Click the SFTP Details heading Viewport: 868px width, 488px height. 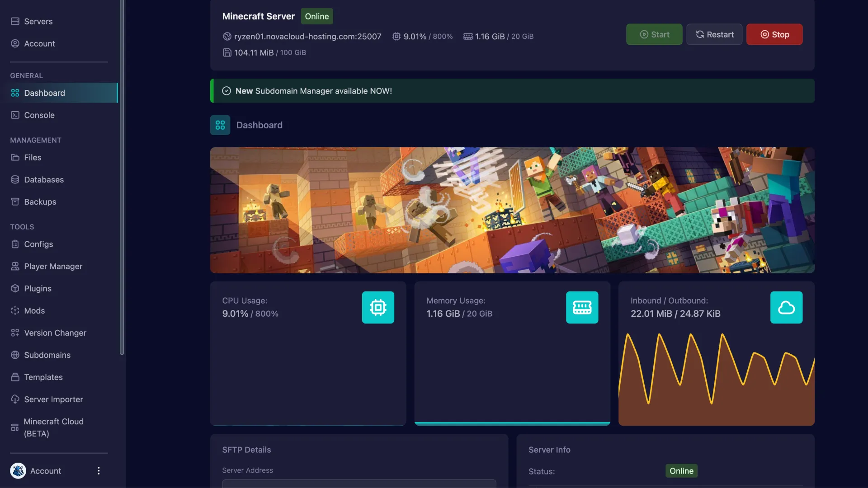tap(246, 450)
